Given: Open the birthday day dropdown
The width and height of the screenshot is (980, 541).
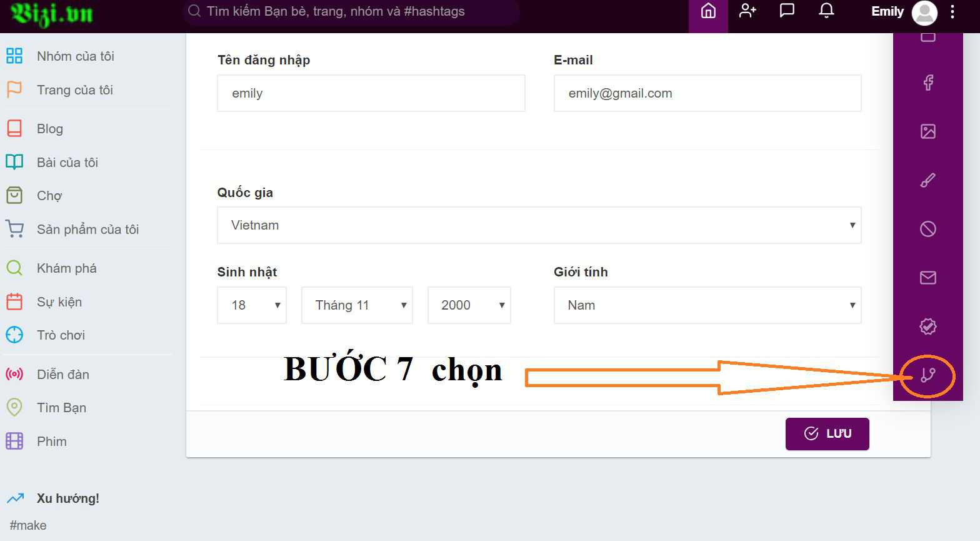Looking at the screenshot, I should pos(251,305).
